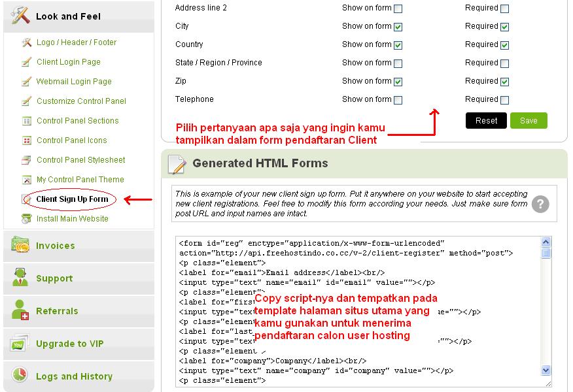Click the Invoices money icon

20,245
